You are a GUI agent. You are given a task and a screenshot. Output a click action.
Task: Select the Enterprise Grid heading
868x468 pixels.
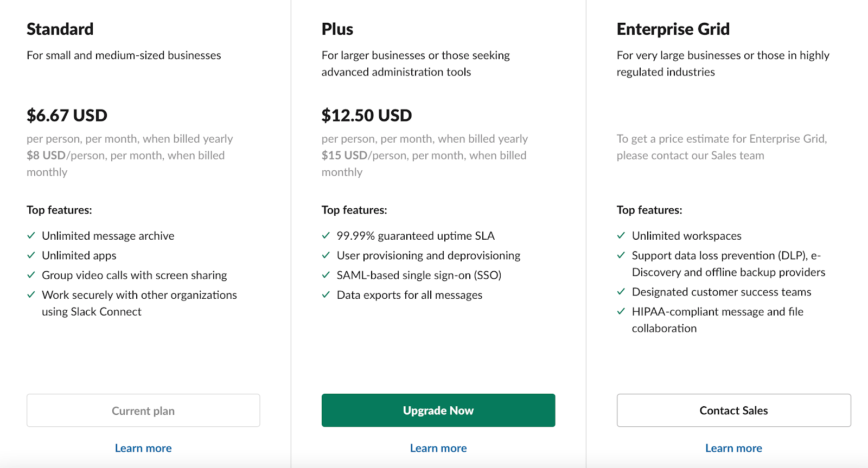[673, 29]
